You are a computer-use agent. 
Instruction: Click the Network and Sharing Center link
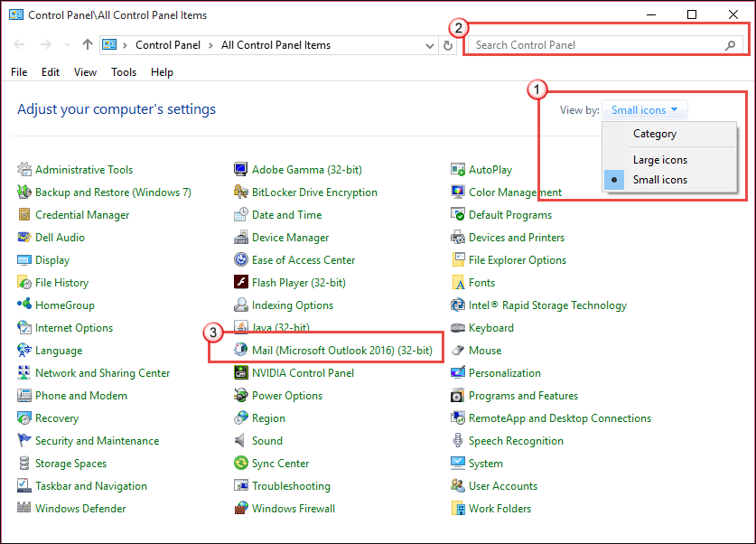[102, 373]
